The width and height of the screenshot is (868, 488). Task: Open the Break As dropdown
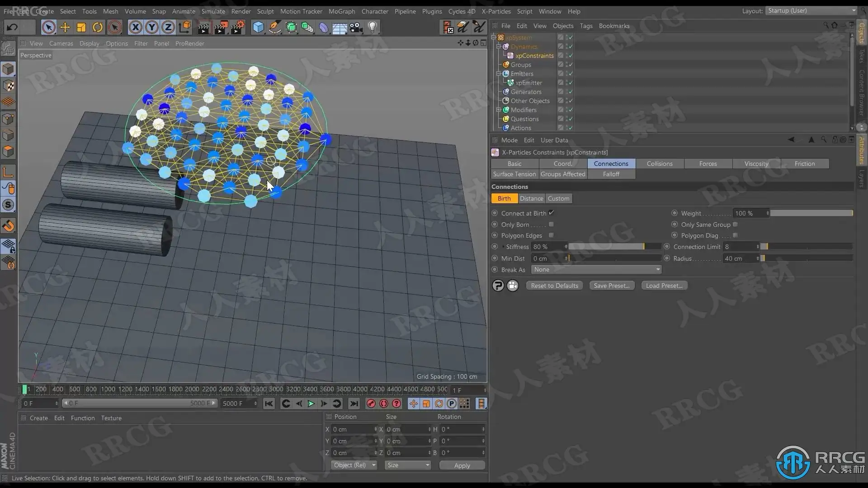pos(596,269)
